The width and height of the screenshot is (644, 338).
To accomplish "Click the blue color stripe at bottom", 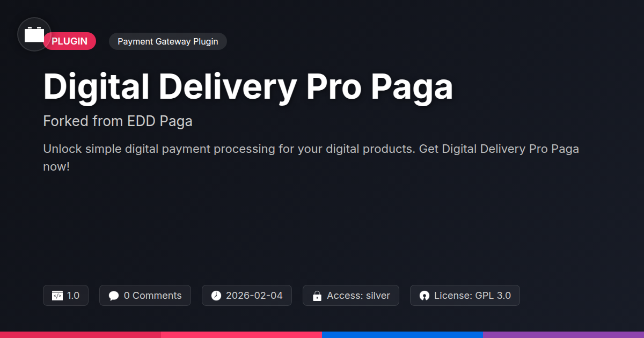I will click(x=402, y=335).
